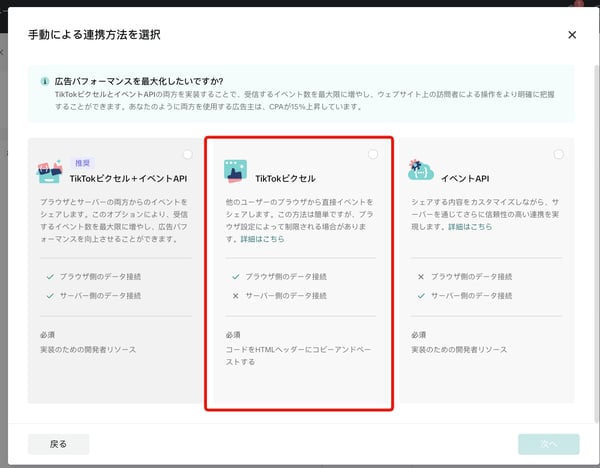600x468 pixels.
Task: Click the X mark for サーバー側のデータ接続 in TikTokピクセル card
Action: [x=235, y=296]
